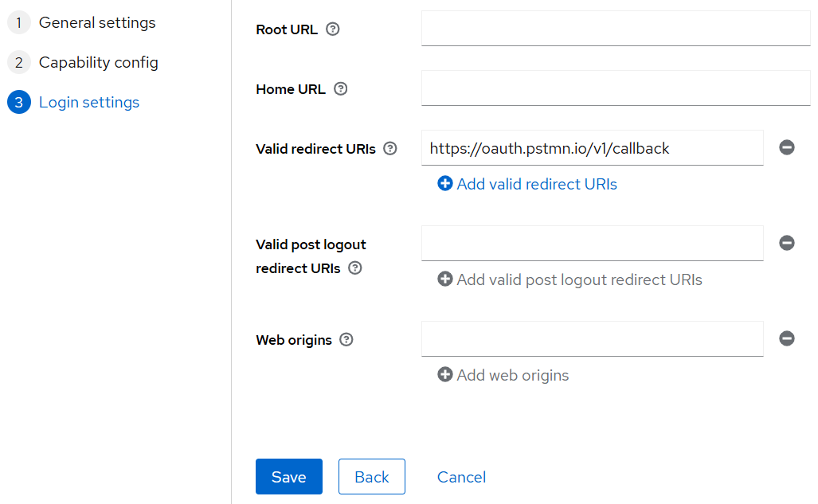Click the plus icon before Add web origins
818x504 pixels.
pyautogui.click(x=444, y=374)
